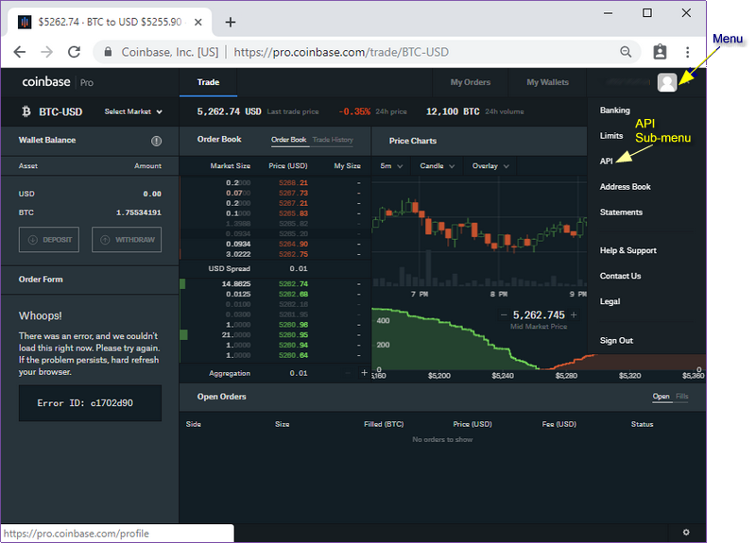
Task: Click the USD balance 0.00
Action: [152, 194]
